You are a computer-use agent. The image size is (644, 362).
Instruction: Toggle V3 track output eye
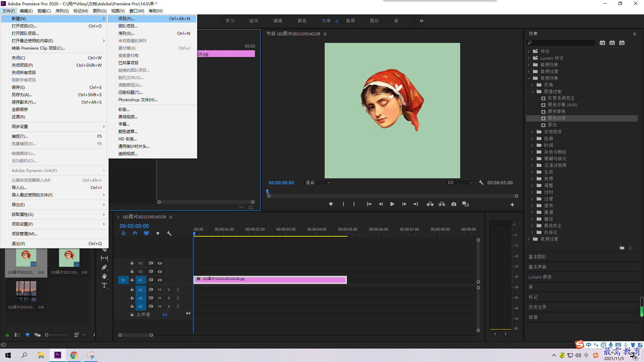[160, 263]
